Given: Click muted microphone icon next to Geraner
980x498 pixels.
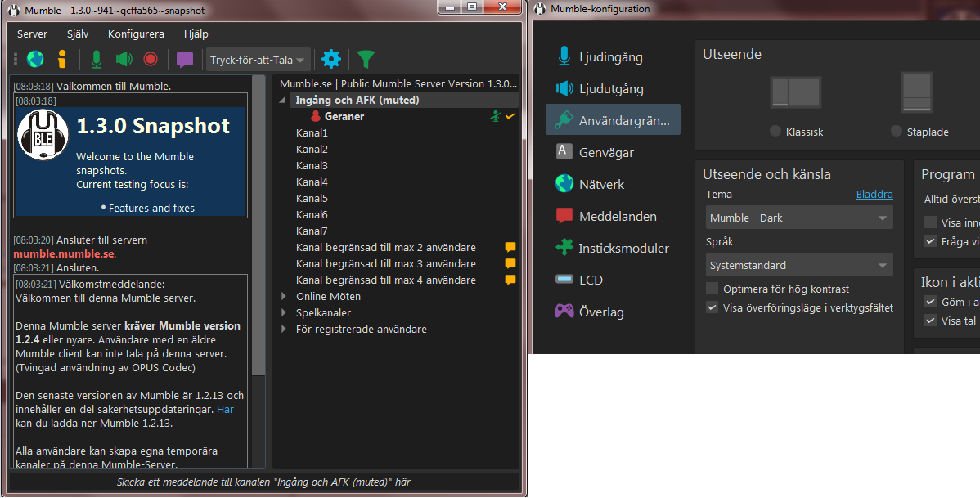Looking at the screenshot, I should pos(496,116).
